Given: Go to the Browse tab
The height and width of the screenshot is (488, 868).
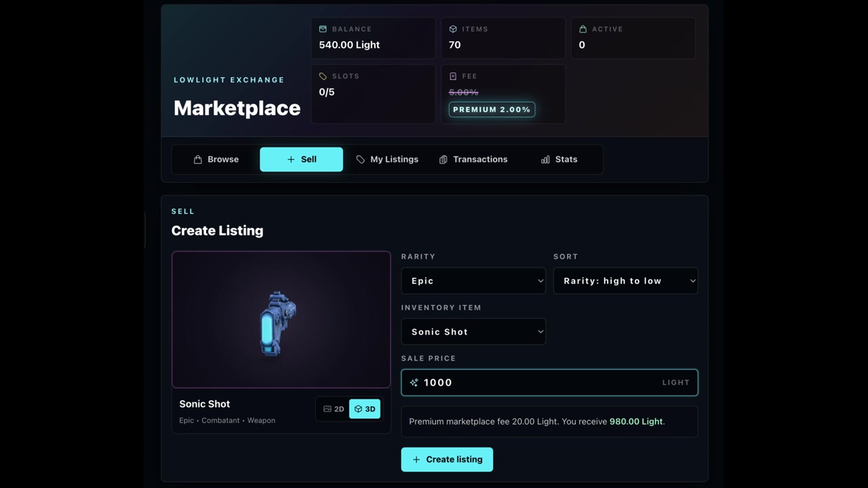Looking at the screenshot, I should 216,159.
